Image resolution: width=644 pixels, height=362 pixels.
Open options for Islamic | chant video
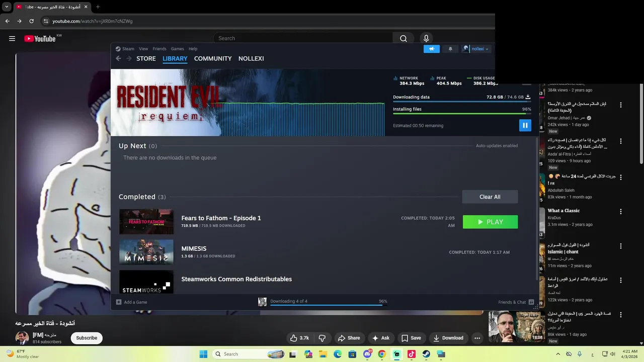pyautogui.click(x=621, y=246)
